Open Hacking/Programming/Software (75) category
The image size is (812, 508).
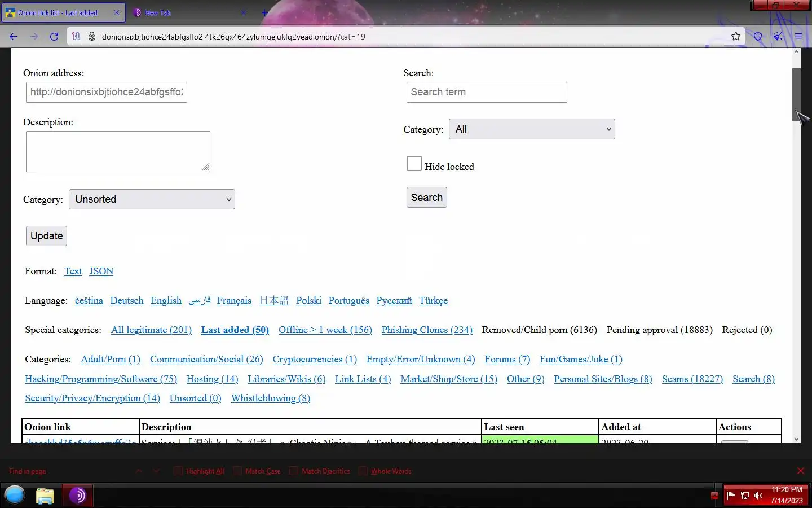pos(101,379)
